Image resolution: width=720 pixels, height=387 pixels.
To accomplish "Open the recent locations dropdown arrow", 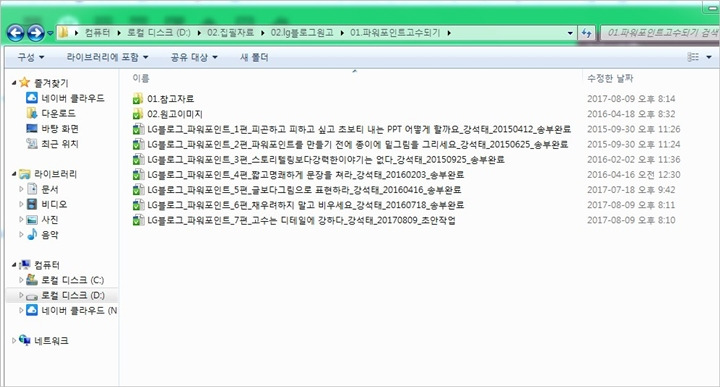I will pos(50,34).
